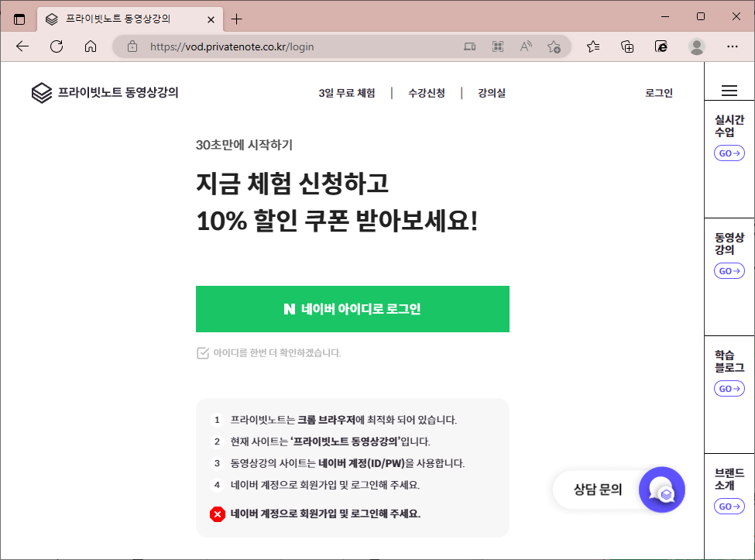Click the 프라이빗노트 동영상강의 site title
Viewport: 755px width, 560px height.
click(x=118, y=92)
